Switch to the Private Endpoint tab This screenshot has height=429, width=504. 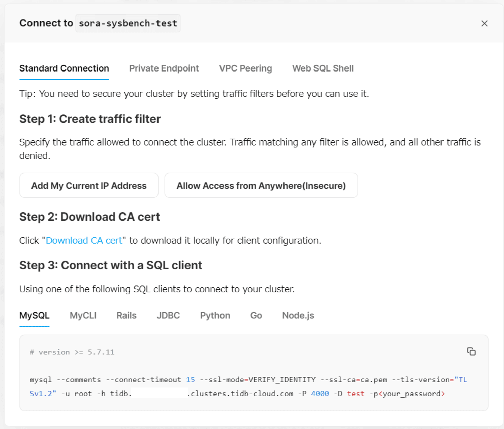pyautogui.click(x=164, y=68)
